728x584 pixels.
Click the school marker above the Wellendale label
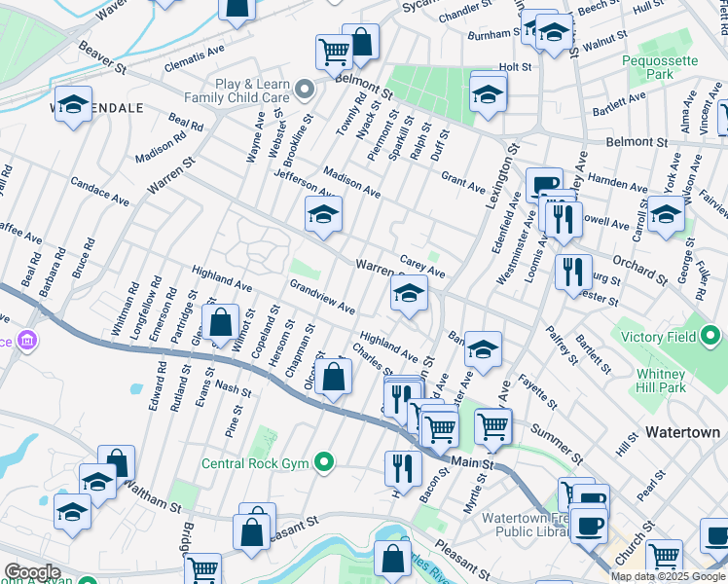[x=73, y=105]
